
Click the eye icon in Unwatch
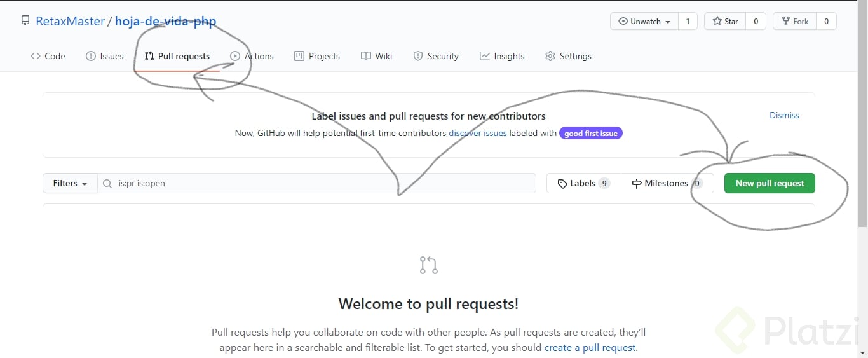[x=623, y=21]
